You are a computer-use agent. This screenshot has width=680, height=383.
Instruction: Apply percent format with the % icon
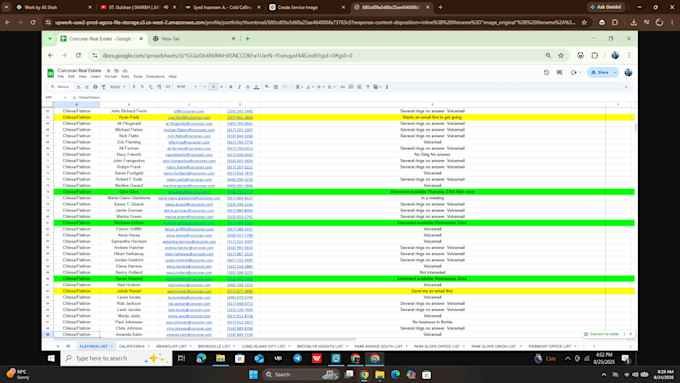coord(142,87)
